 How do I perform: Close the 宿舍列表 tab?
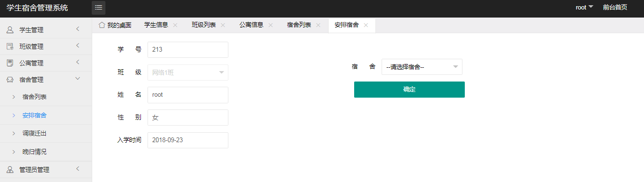click(x=318, y=25)
